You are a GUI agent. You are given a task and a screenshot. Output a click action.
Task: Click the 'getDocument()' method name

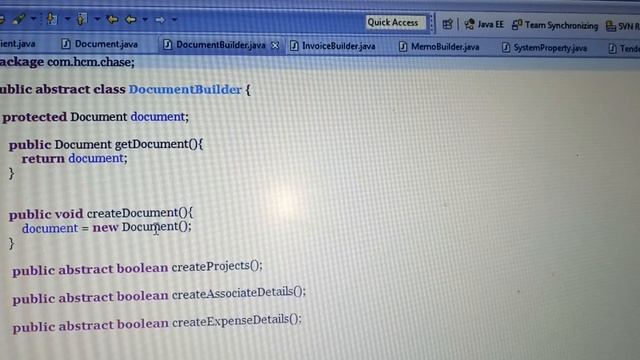click(x=156, y=144)
